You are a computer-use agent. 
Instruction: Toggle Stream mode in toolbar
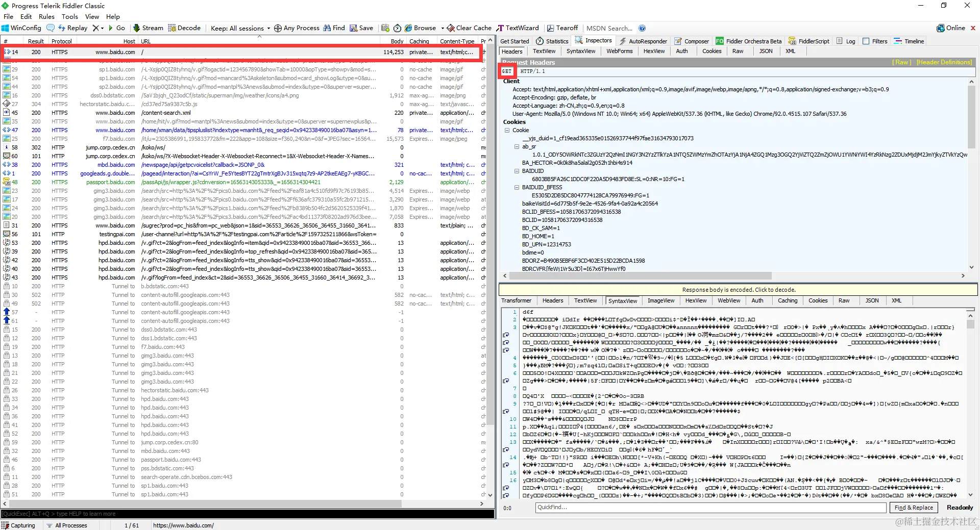(148, 28)
